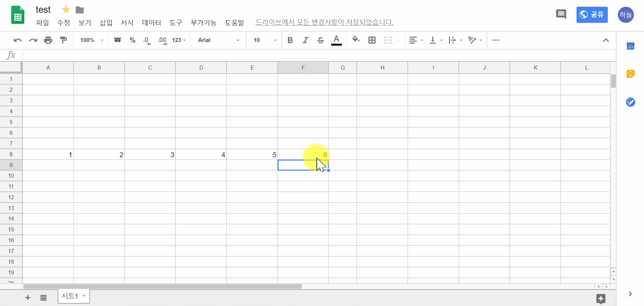Open the saved-changes revision history link
Screen dimensions: 644x306
tap(324, 22)
